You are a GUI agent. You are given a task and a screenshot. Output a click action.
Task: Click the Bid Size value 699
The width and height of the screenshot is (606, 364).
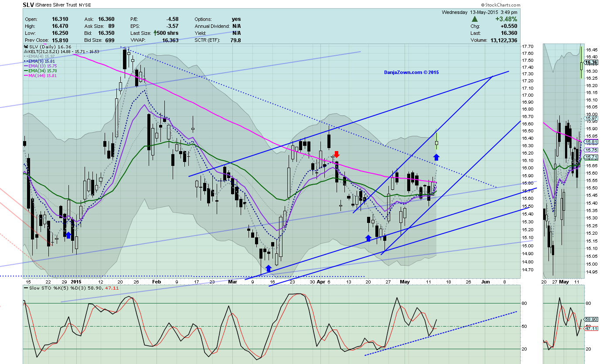[x=110, y=40]
